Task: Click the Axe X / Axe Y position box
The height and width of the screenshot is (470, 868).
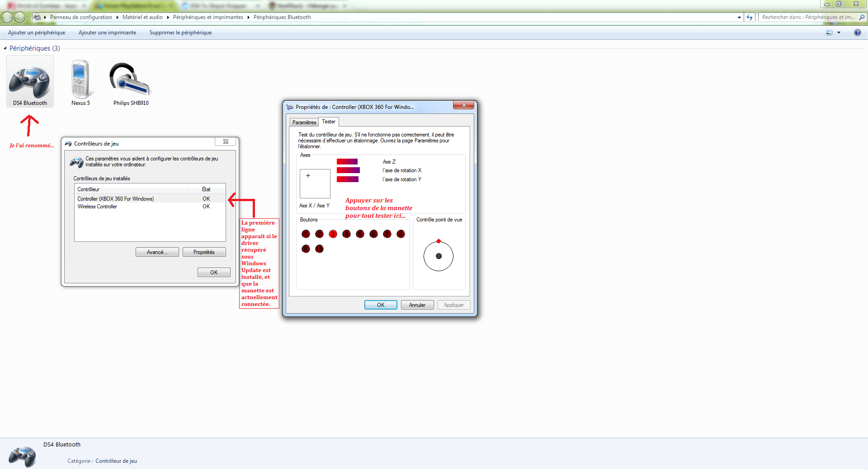Action: pos(315,184)
